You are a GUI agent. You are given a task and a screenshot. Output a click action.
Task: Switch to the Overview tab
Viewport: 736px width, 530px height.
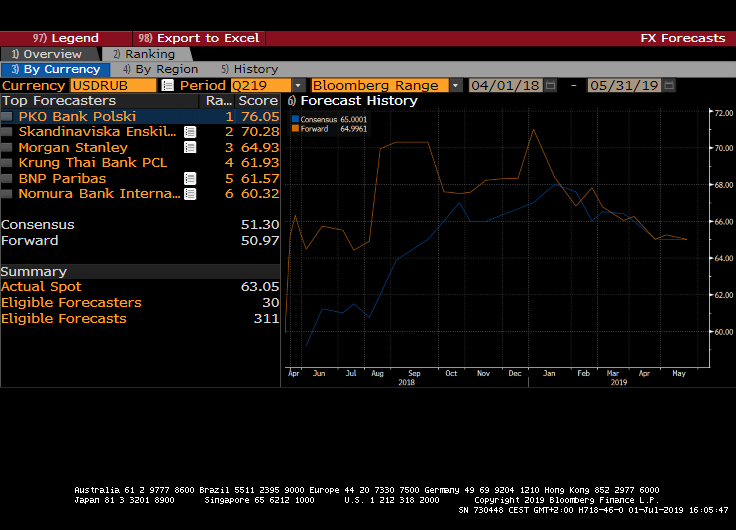(x=50, y=54)
